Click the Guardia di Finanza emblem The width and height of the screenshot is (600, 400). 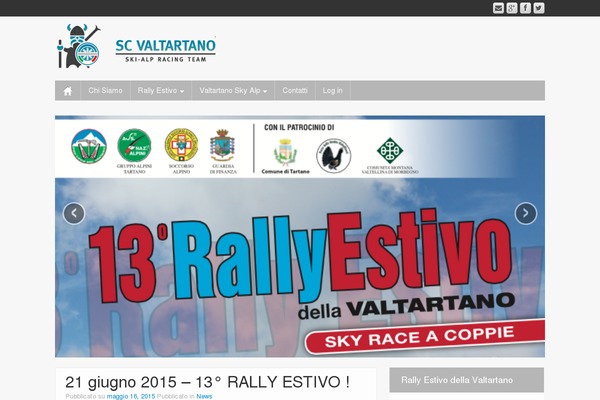pos(223,151)
